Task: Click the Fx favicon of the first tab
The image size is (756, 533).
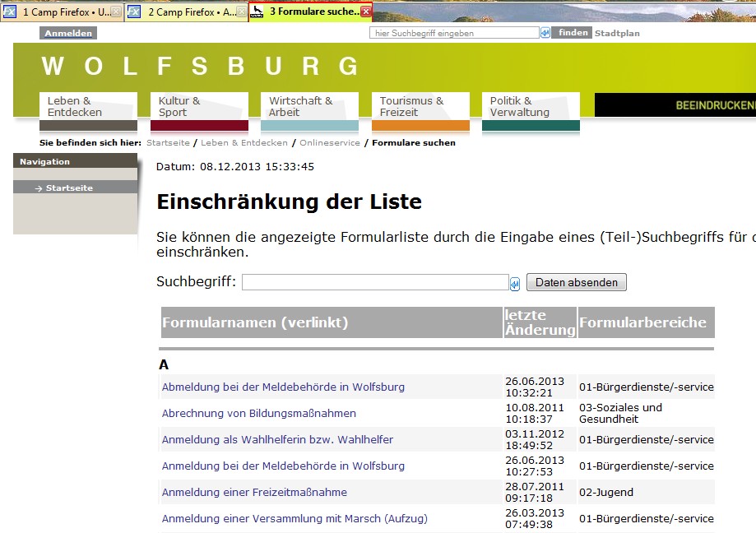Action: pos(10,12)
